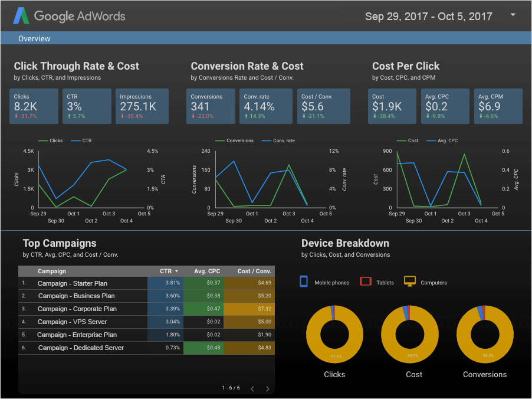Click Campaign - Business Plan row
The height and width of the screenshot is (399, 532).
tap(146, 296)
